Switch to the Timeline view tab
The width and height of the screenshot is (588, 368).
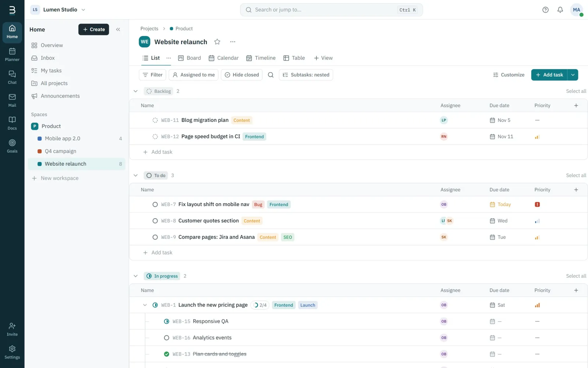pyautogui.click(x=261, y=58)
